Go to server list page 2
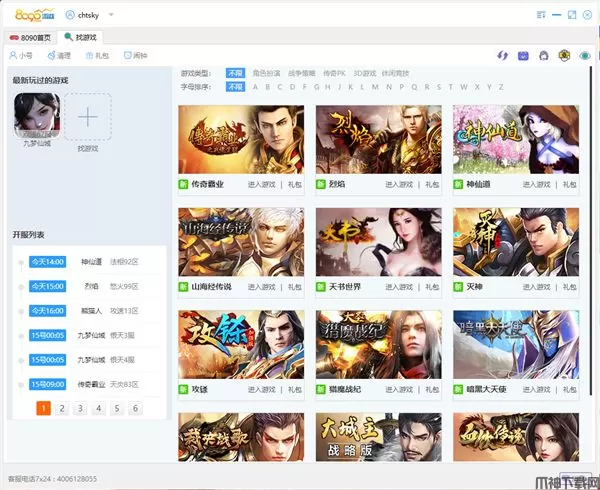600x490 pixels. click(62, 409)
